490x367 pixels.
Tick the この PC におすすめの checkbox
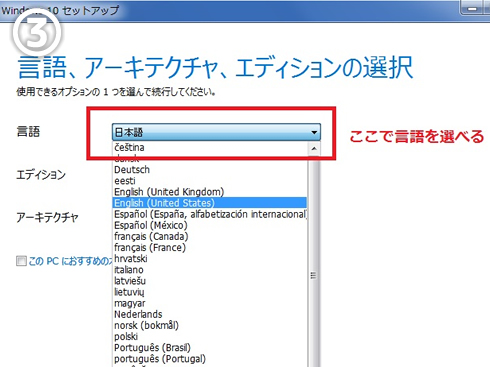coord(21,261)
